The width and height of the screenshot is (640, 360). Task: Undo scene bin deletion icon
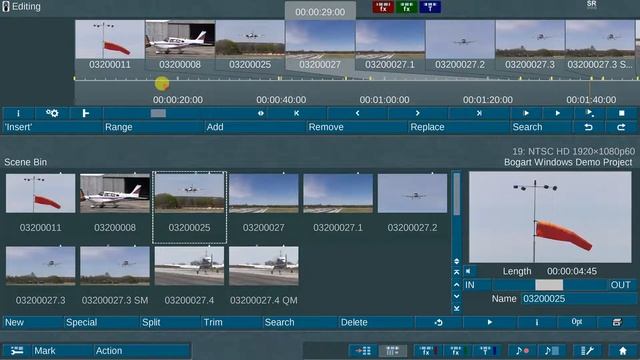(439, 322)
